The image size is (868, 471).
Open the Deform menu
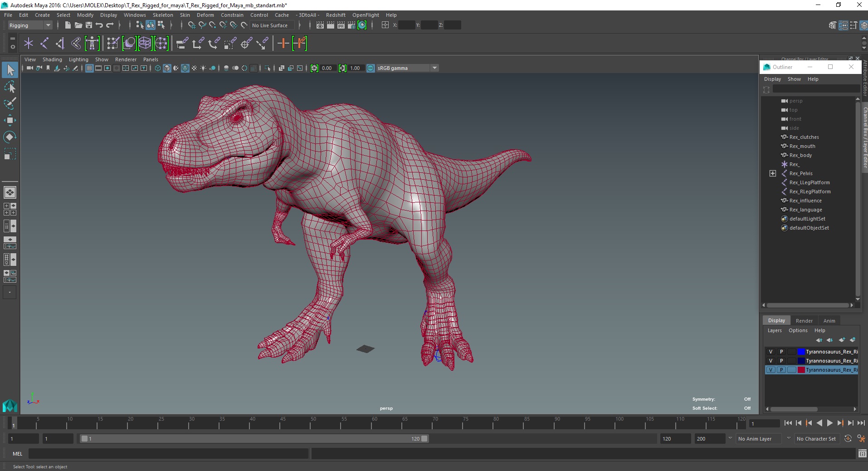(205, 15)
